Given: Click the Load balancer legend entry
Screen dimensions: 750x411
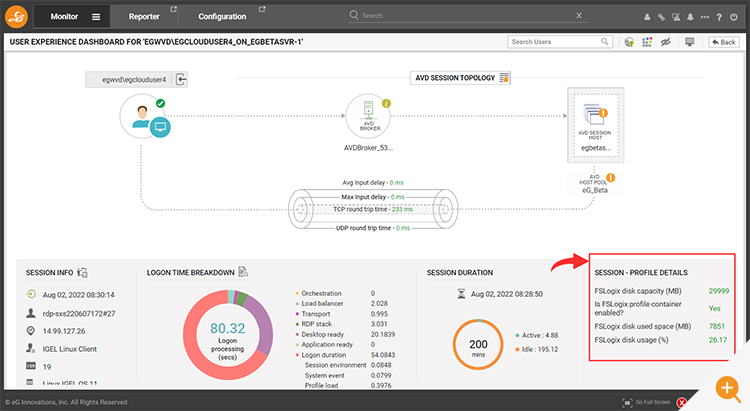Looking at the screenshot, I should [322, 303].
